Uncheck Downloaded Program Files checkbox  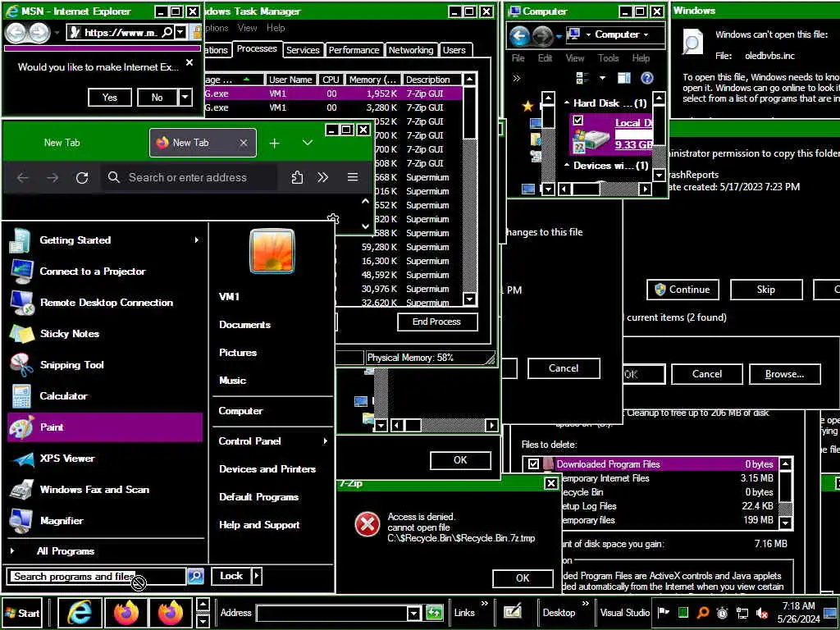(533, 464)
